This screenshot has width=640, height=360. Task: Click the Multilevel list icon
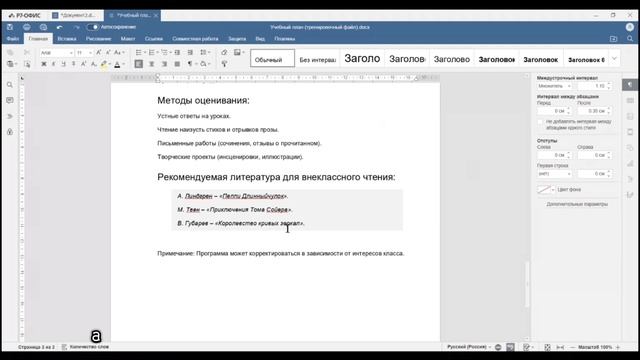click(165, 53)
